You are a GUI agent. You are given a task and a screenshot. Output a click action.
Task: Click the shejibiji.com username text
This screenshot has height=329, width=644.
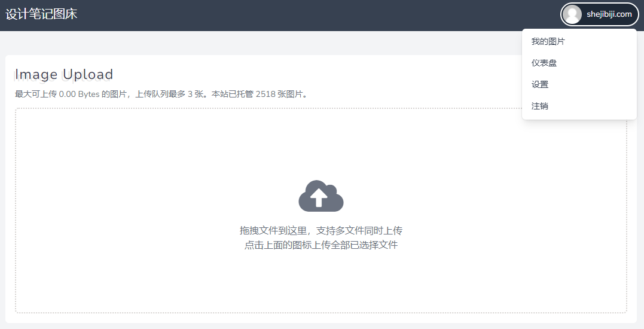point(609,14)
